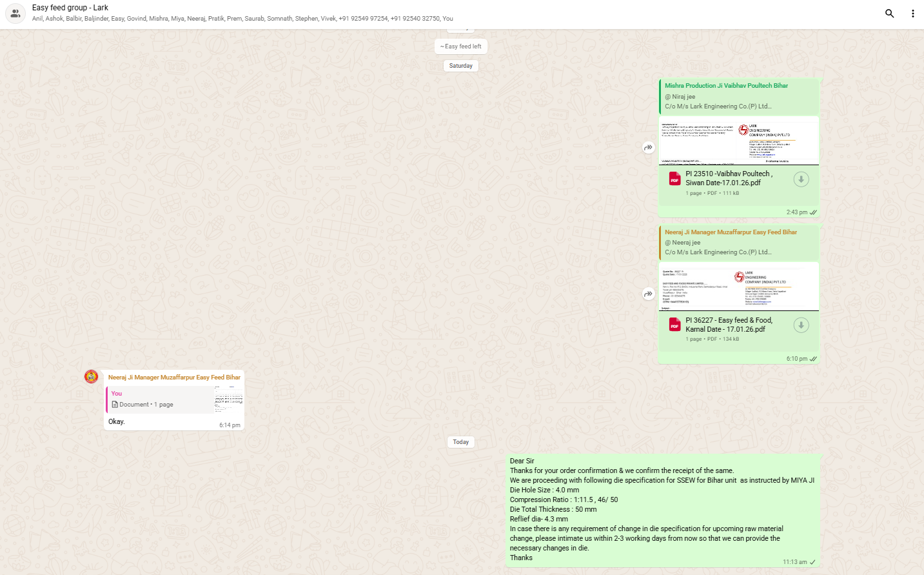Open the PI 36227 document preview thumbnail
The image size is (924, 575).
tap(738, 287)
